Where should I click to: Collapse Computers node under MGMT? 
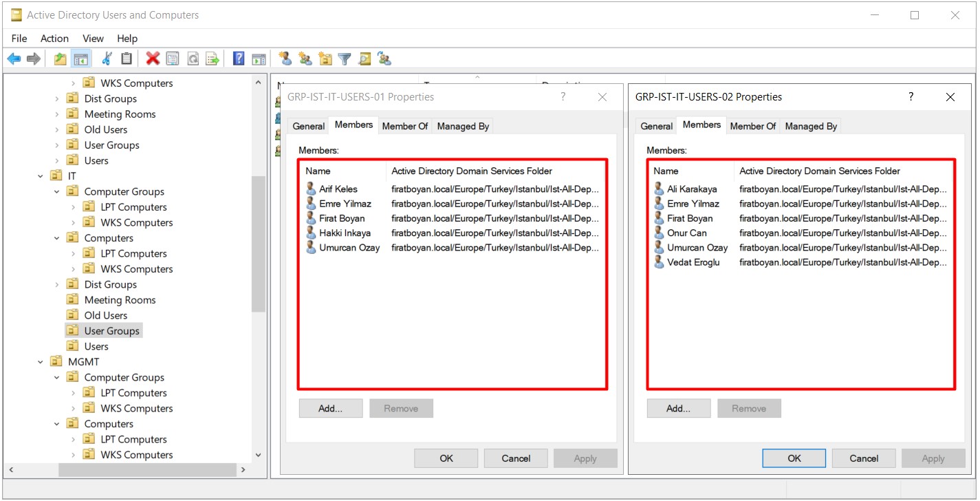tap(57, 424)
